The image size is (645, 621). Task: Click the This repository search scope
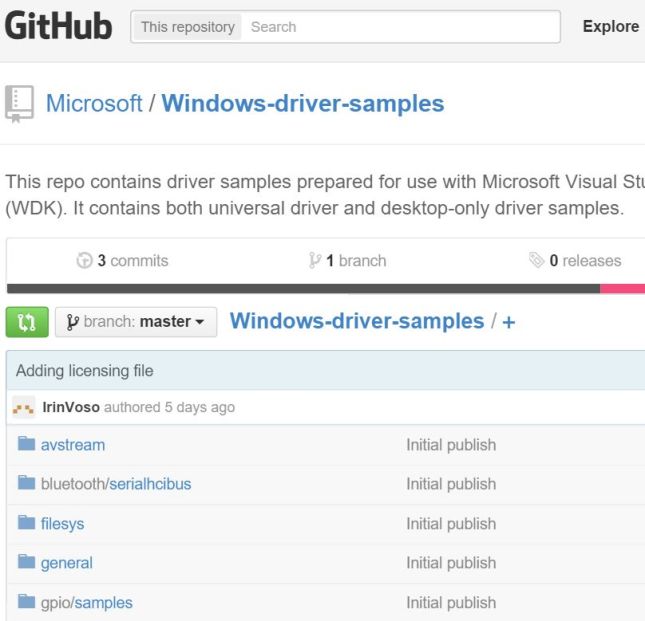[x=187, y=27]
